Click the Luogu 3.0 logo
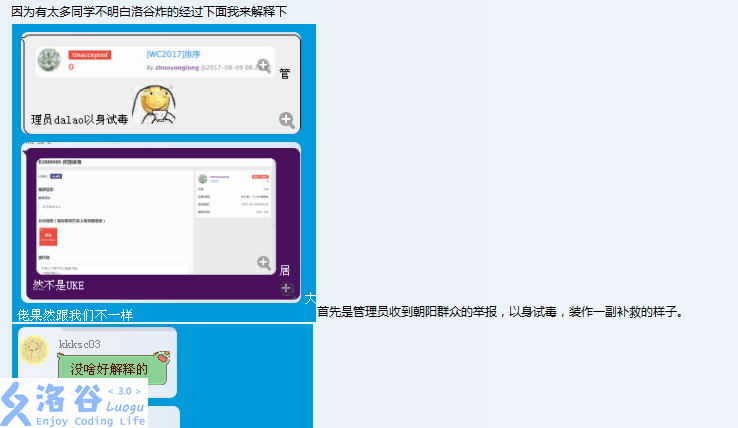Image resolution: width=738 pixels, height=428 pixels. coord(74,403)
